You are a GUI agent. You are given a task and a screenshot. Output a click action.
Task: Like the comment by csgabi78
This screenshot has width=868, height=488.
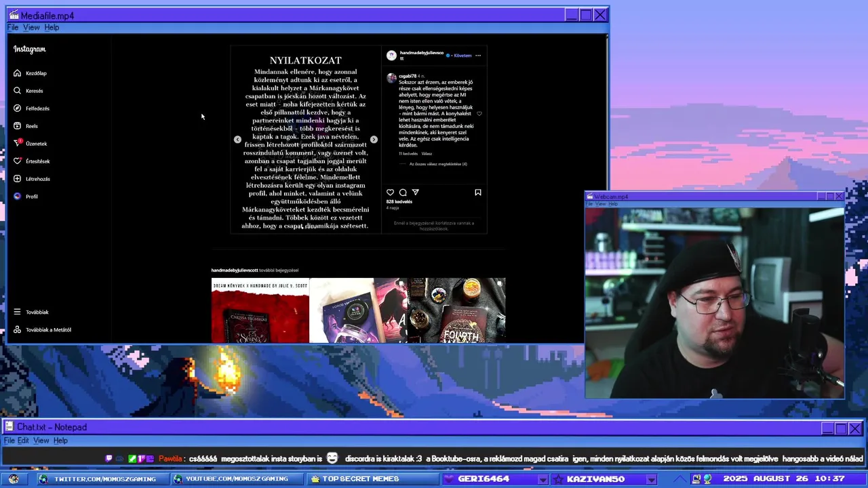(x=479, y=114)
